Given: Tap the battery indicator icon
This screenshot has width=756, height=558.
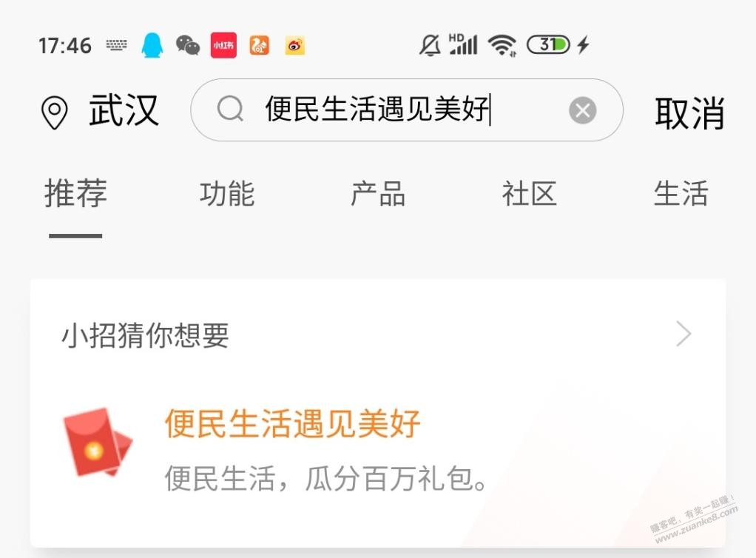Looking at the screenshot, I should point(548,45).
